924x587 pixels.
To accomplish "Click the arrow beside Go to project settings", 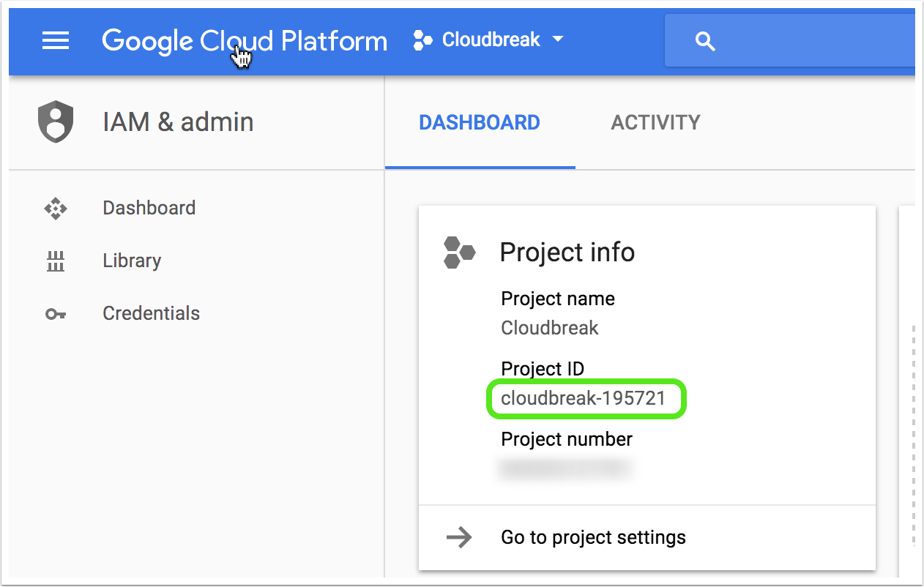I will coord(460,537).
